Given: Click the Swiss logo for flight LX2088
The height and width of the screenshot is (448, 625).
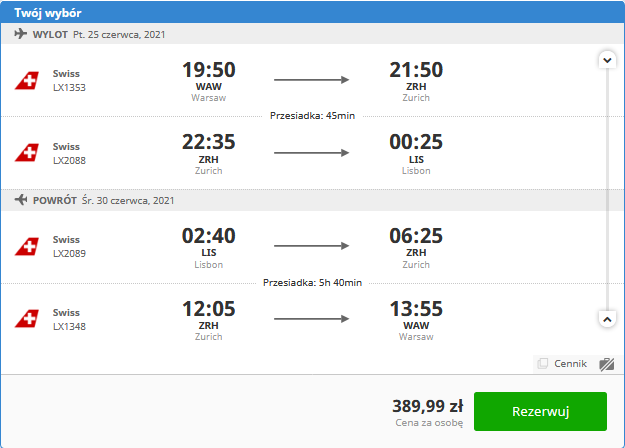Looking at the screenshot, I should click(x=27, y=153).
